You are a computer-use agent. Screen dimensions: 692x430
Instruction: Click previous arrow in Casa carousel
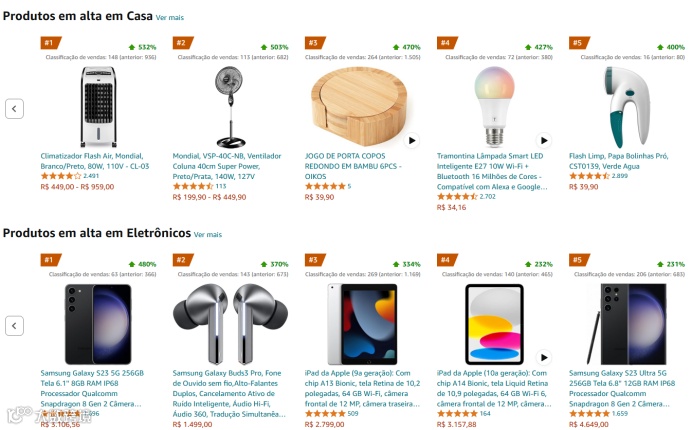tap(14, 109)
